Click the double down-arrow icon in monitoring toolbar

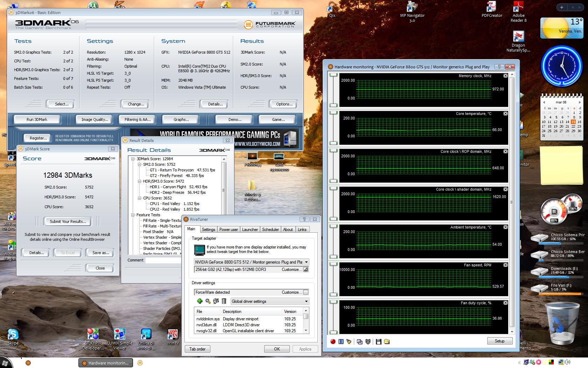[368, 341]
